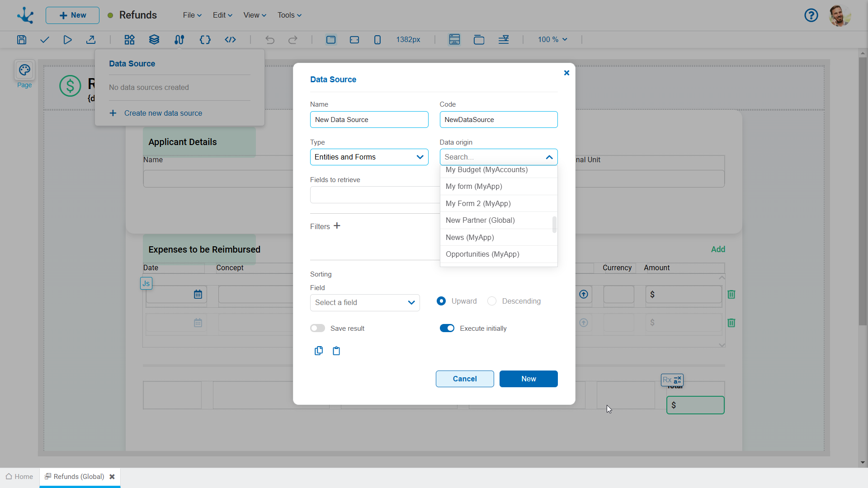Click the save icon in toolbar
Viewport: 868px width, 488px height.
tap(22, 40)
